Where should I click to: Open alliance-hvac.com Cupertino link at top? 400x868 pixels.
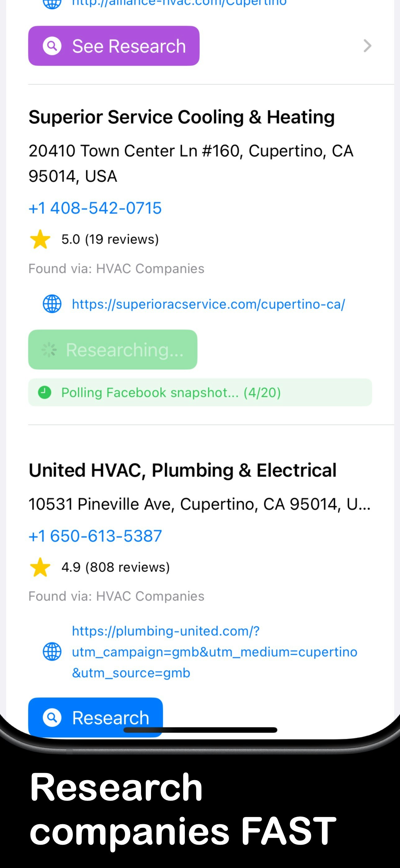coord(179,3)
